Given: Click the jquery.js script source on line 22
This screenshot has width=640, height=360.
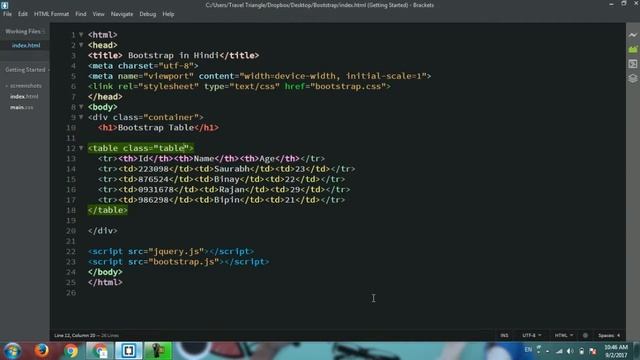Looking at the screenshot, I should point(176,251).
